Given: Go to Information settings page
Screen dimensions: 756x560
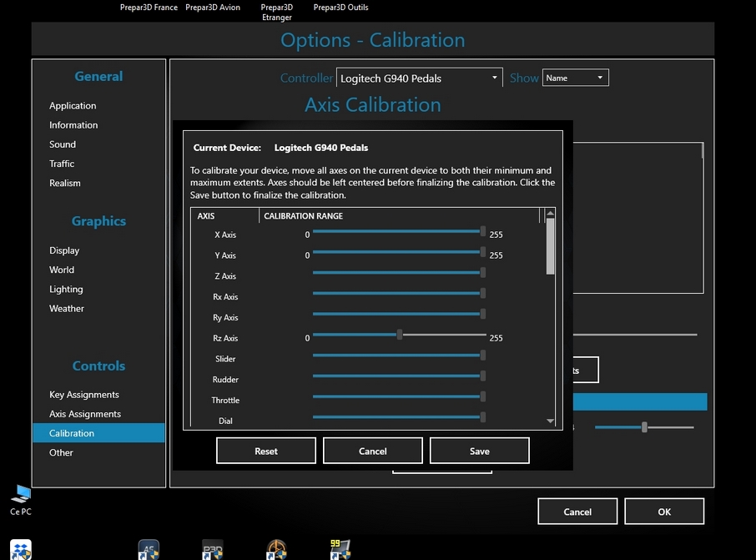Looking at the screenshot, I should [x=73, y=125].
